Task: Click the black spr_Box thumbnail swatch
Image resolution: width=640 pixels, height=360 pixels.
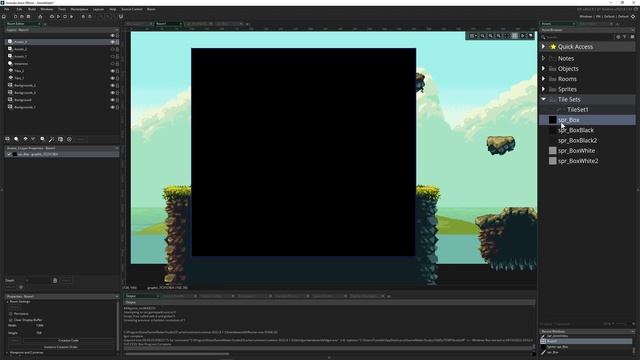Action: (552, 120)
